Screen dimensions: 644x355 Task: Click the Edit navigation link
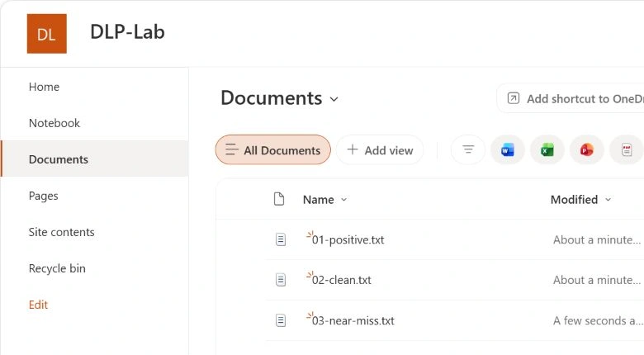click(x=38, y=305)
